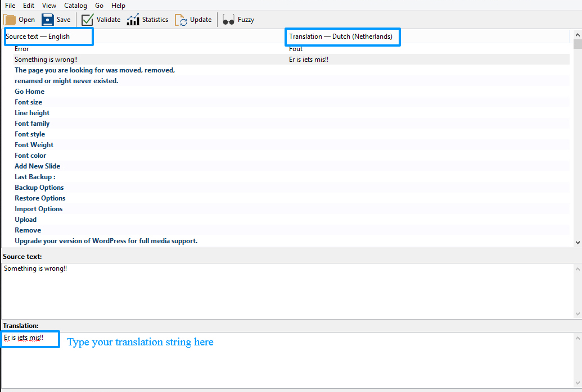Sort by Translation — Dutch column header
Screen dimensions: 582x392
341,37
